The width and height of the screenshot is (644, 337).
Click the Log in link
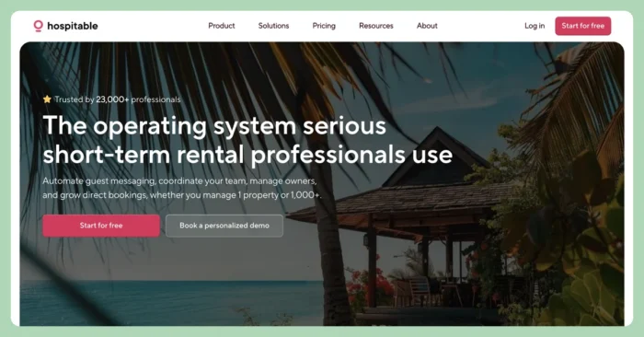pyautogui.click(x=535, y=26)
